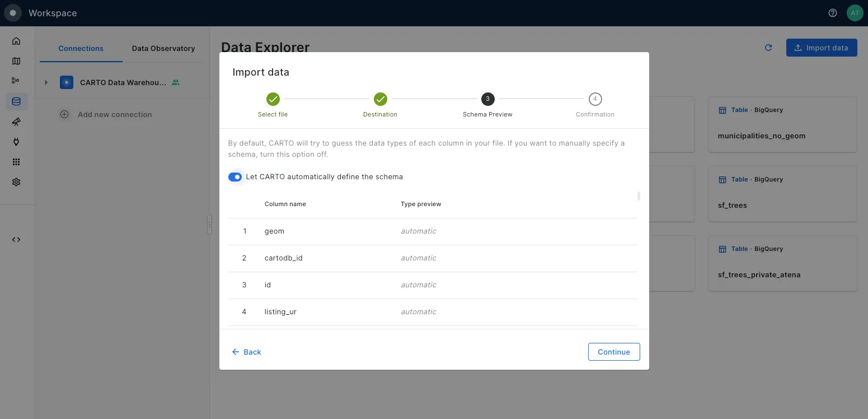Viewport: 868px width, 419px height.
Task: Click the Import data button
Action: (x=821, y=48)
